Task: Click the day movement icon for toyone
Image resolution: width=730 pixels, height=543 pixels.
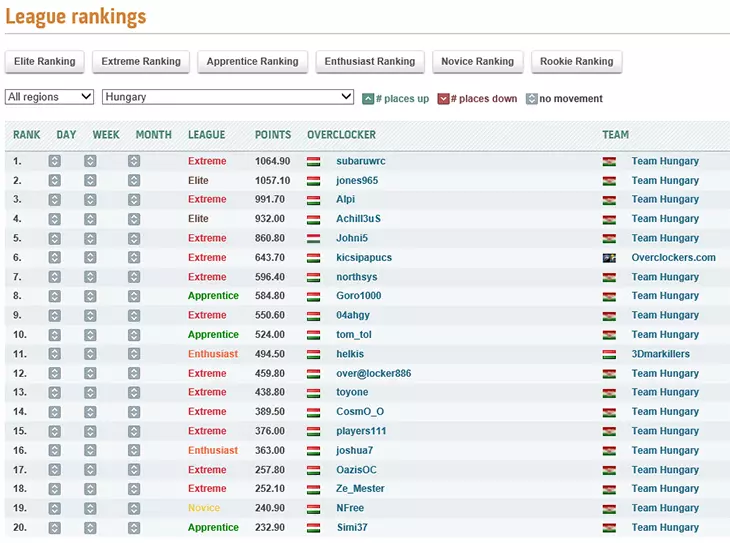Action: pyautogui.click(x=54, y=392)
